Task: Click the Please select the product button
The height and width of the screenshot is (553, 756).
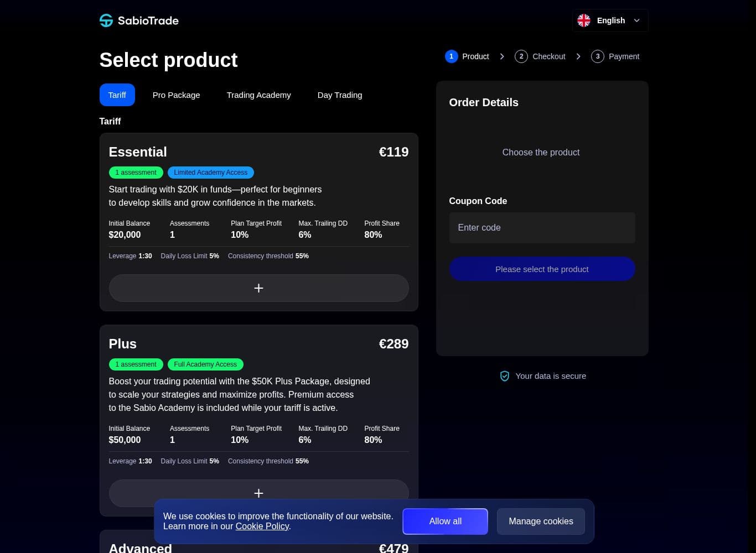Action: click(x=542, y=269)
